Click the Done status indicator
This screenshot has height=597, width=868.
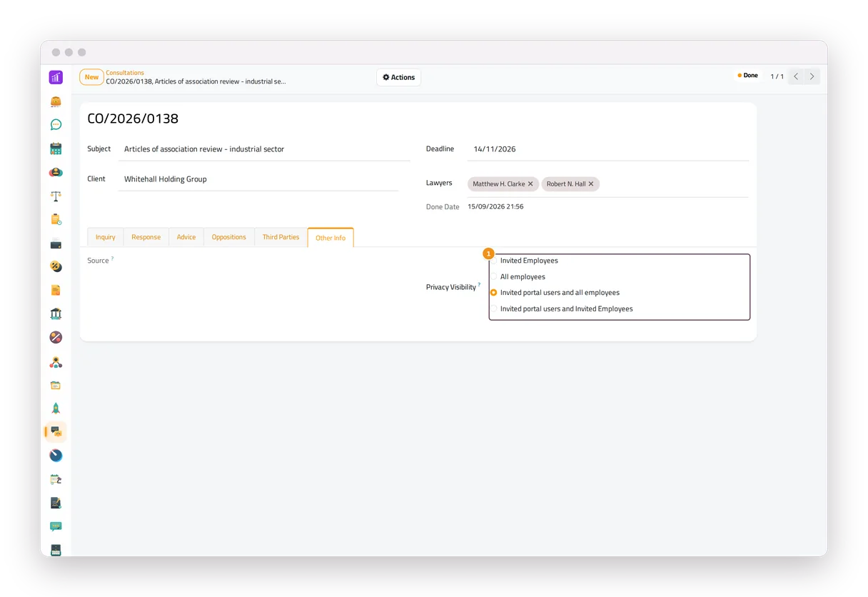(747, 76)
